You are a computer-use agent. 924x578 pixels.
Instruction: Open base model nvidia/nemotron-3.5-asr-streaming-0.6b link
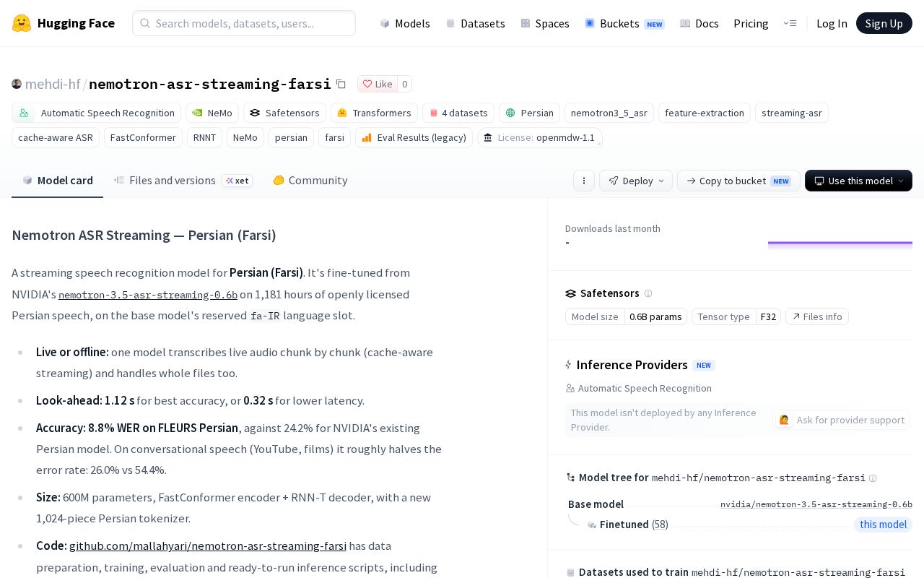[816, 504]
